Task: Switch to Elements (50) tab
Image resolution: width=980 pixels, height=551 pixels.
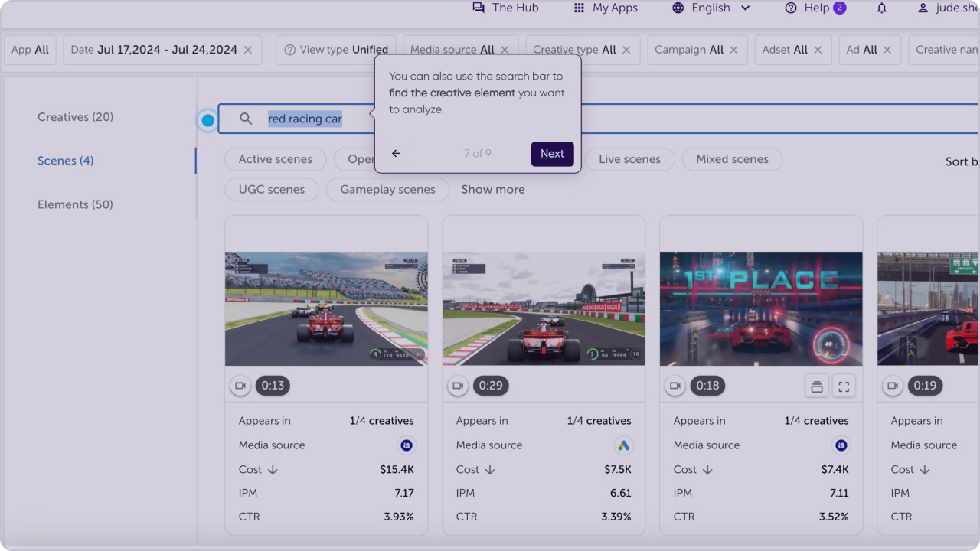Action: pyautogui.click(x=75, y=204)
